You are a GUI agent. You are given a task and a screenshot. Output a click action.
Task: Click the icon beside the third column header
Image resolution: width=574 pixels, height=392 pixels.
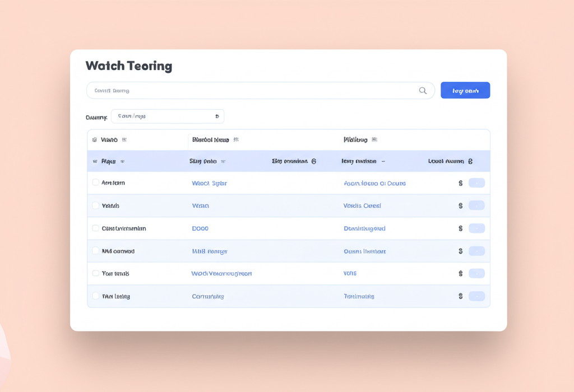[x=314, y=161]
